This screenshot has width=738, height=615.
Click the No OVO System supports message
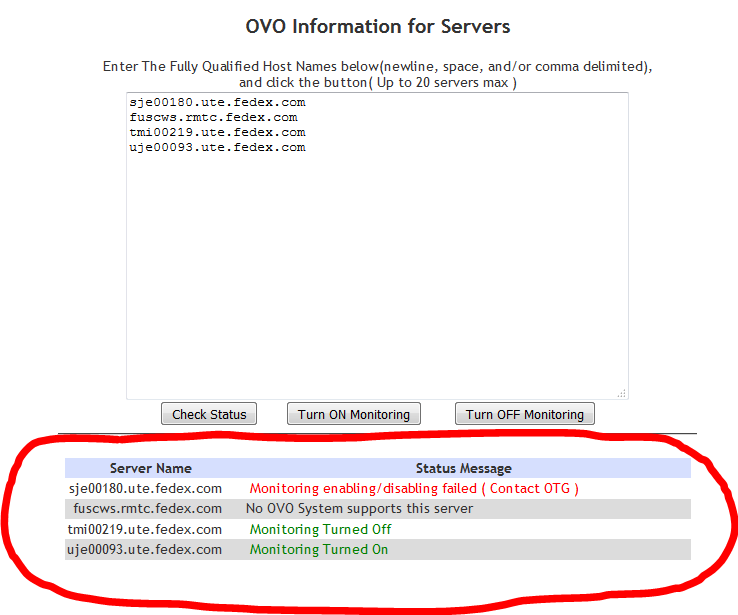[x=359, y=509]
